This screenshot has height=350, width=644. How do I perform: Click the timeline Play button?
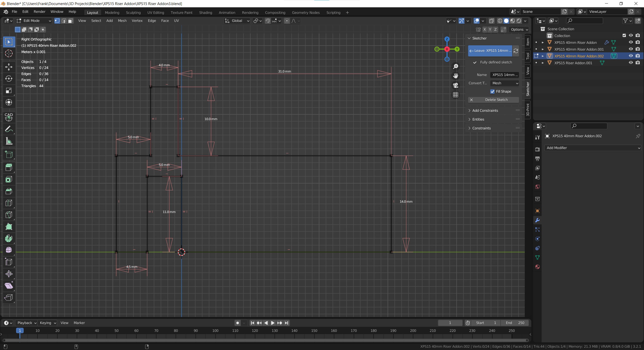(273, 323)
